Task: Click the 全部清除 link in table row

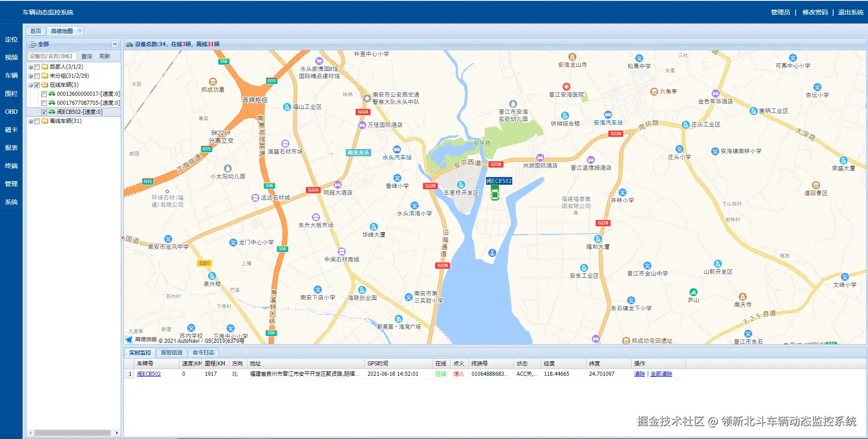Action: (661, 374)
